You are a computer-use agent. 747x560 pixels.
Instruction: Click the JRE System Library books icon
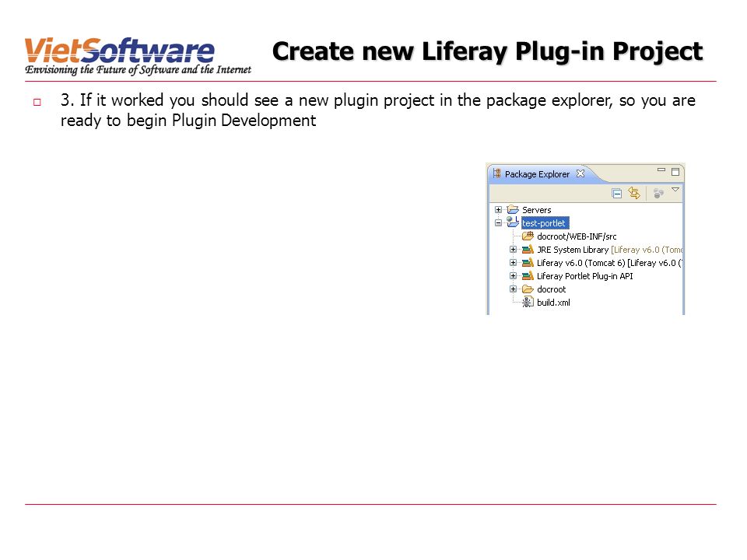pyautogui.click(x=528, y=249)
